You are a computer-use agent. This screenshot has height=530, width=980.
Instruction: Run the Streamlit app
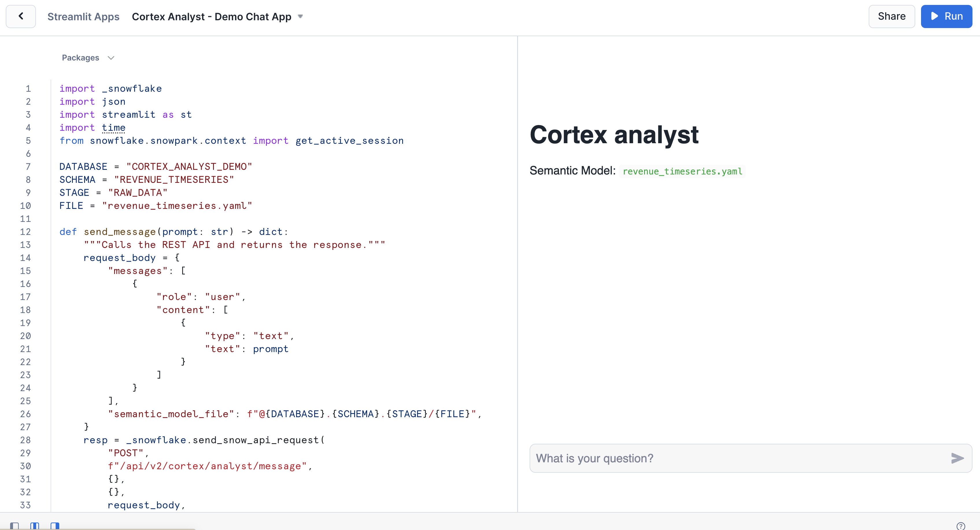(x=946, y=16)
